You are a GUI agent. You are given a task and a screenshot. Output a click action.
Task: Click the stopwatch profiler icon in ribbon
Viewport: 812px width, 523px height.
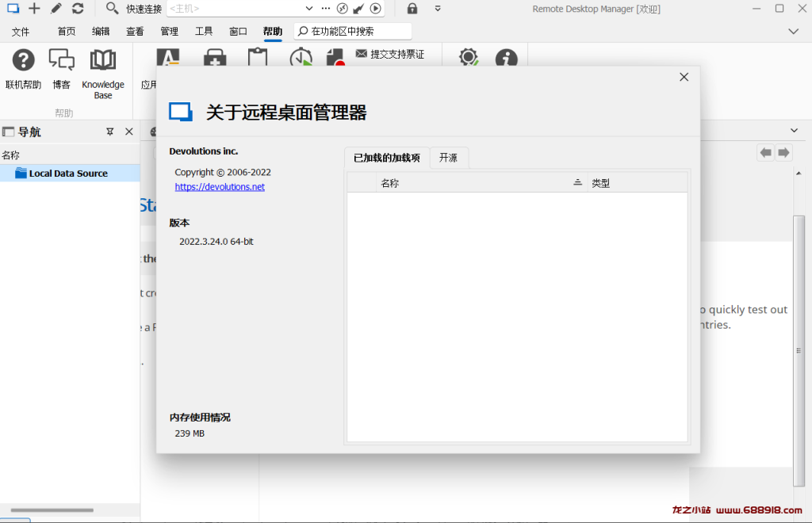click(x=301, y=57)
